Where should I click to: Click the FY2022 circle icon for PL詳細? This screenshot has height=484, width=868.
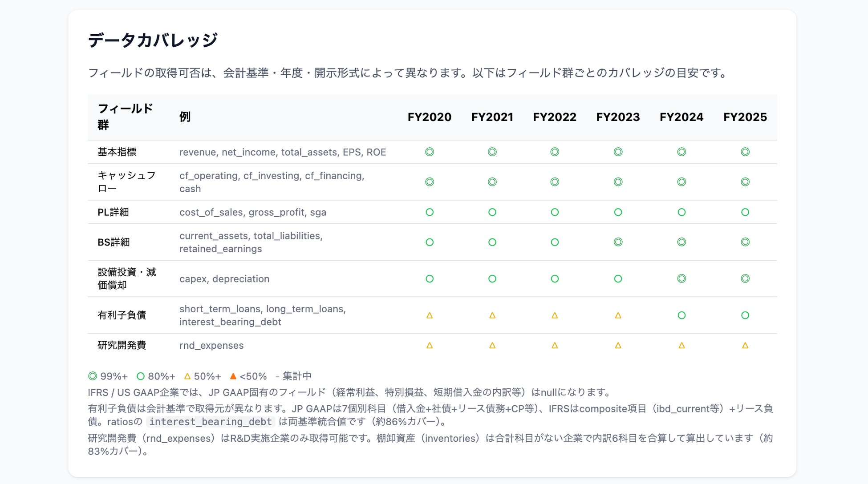click(555, 212)
